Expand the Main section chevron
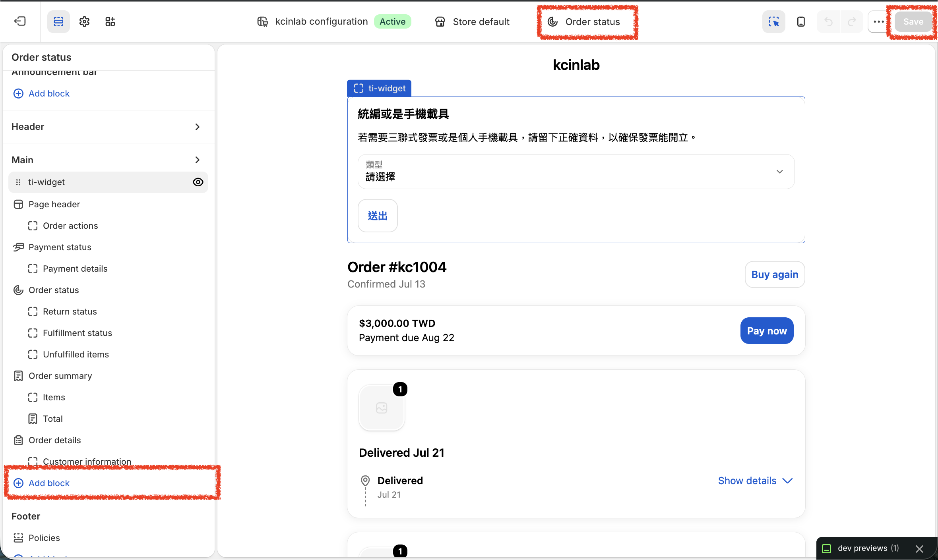Image resolution: width=938 pixels, height=560 pixels. pyautogui.click(x=198, y=160)
